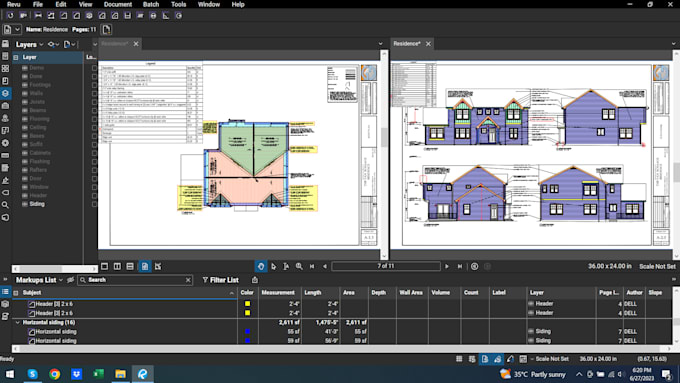The width and height of the screenshot is (680, 383).
Task: Click the 7 of 11 page number field
Action: (x=386, y=266)
